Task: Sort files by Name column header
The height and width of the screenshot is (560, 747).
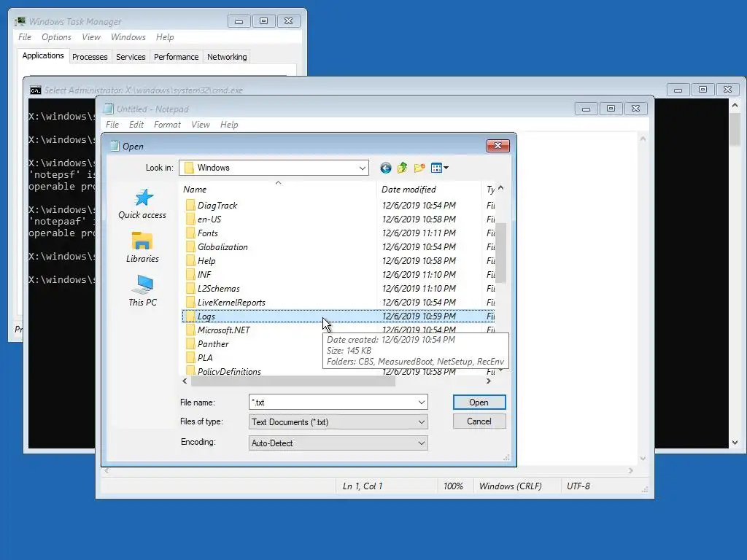Action: point(278,189)
